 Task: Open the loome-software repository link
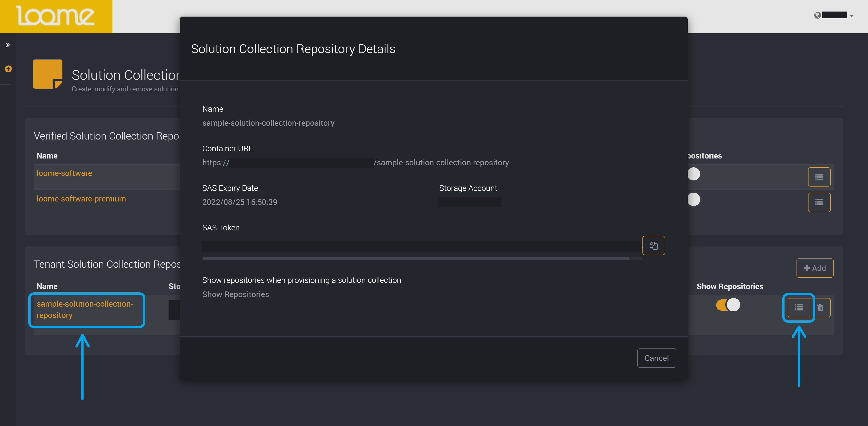click(64, 173)
